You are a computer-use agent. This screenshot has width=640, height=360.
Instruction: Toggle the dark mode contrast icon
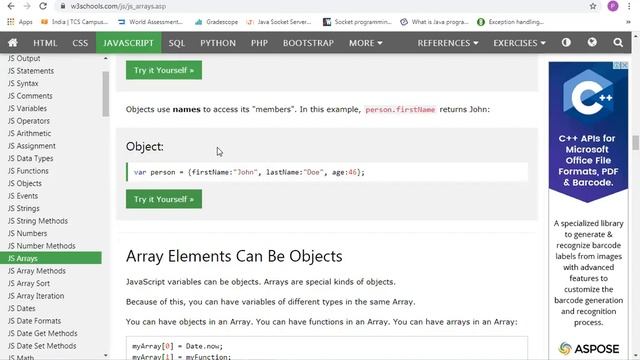click(566, 42)
